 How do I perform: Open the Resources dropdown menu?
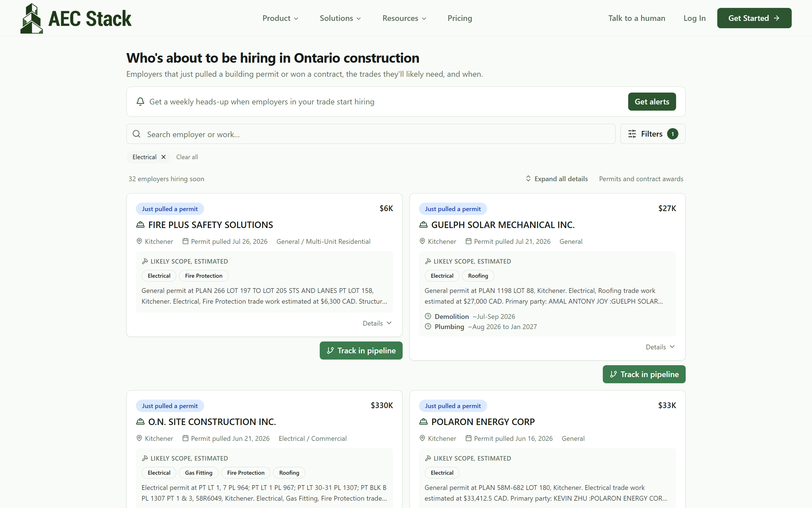pos(404,18)
